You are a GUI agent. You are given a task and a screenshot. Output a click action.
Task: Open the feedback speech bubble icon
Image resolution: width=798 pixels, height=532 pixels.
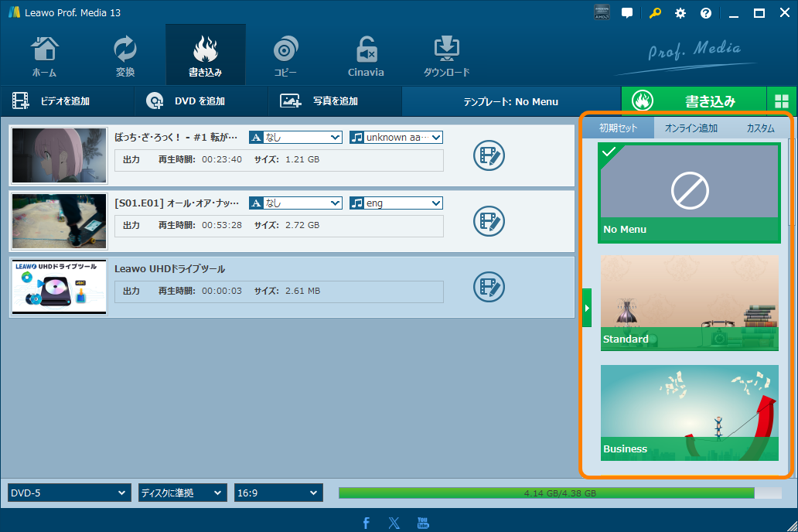(628, 13)
